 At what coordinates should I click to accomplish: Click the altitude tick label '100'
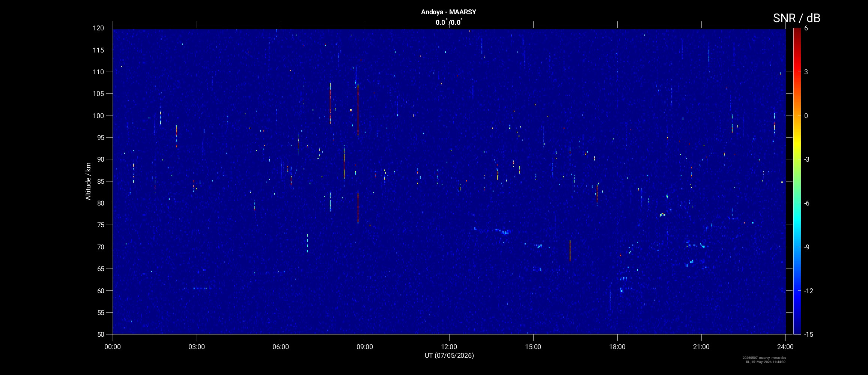pyautogui.click(x=98, y=115)
